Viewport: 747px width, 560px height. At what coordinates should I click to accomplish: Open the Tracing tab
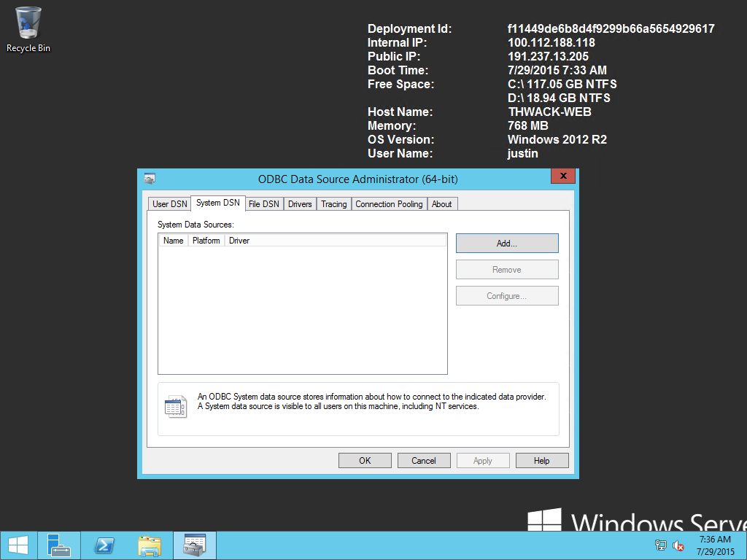pyautogui.click(x=334, y=204)
